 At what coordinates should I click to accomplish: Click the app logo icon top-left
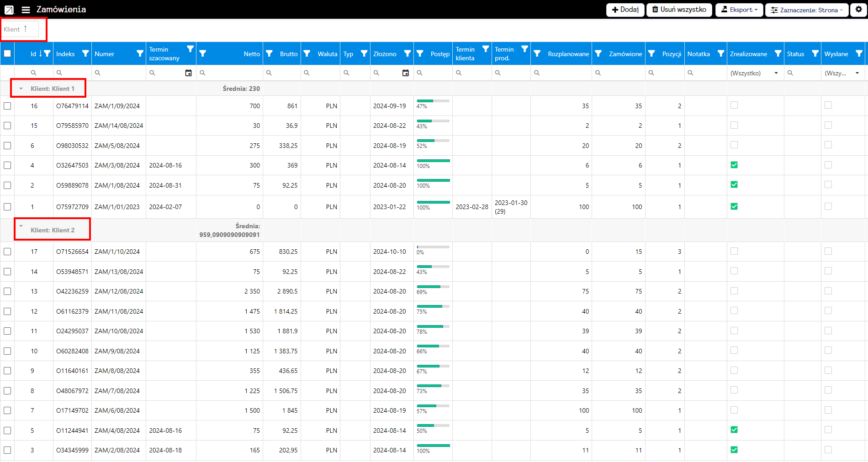[9, 10]
